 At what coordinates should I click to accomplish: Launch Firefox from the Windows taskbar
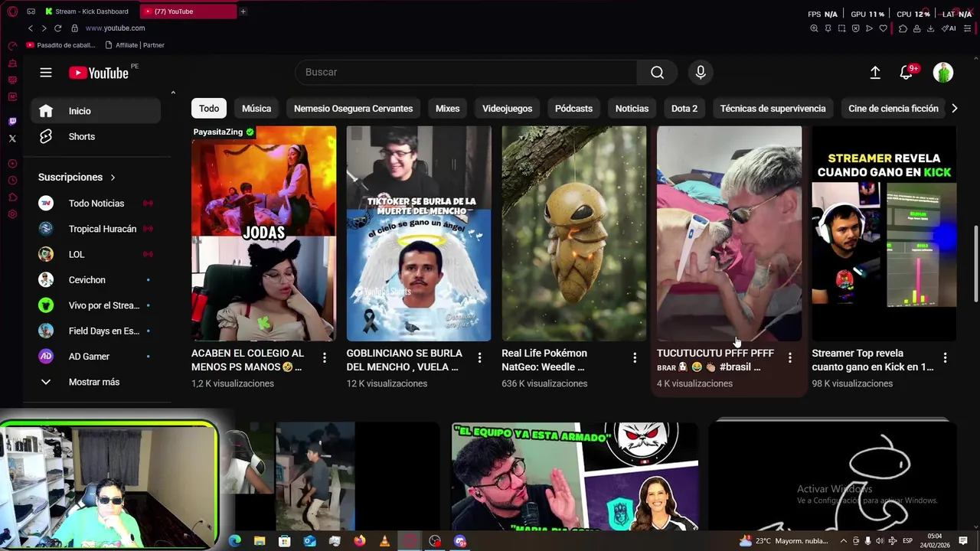(x=360, y=541)
